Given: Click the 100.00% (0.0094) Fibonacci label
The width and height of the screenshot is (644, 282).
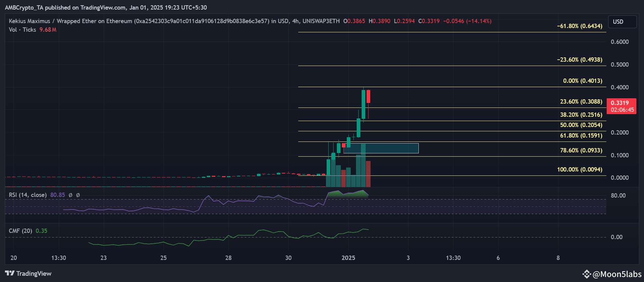Looking at the screenshot, I should click(x=580, y=170).
